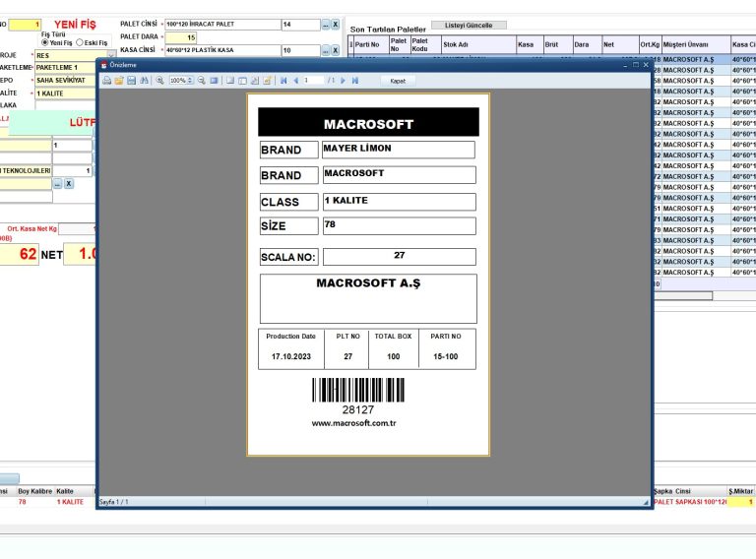The image size is (756, 559).
Task: Click the Müşteri Ünvanı column header
Action: [695, 44]
